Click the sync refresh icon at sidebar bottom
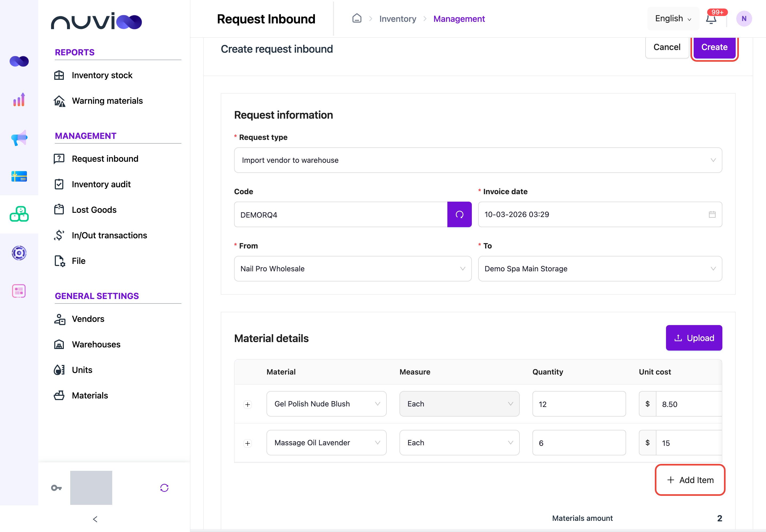Viewport: 766px width, 532px height. click(164, 488)
